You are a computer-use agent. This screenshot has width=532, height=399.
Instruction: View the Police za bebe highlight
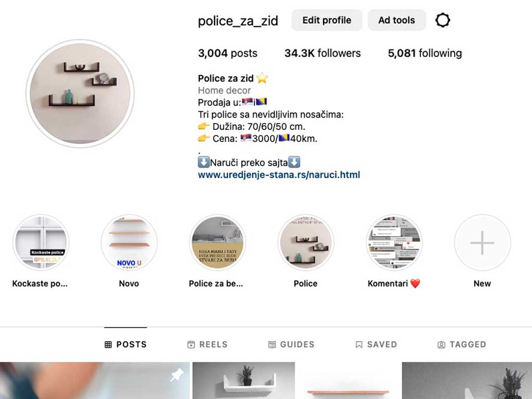218,243
